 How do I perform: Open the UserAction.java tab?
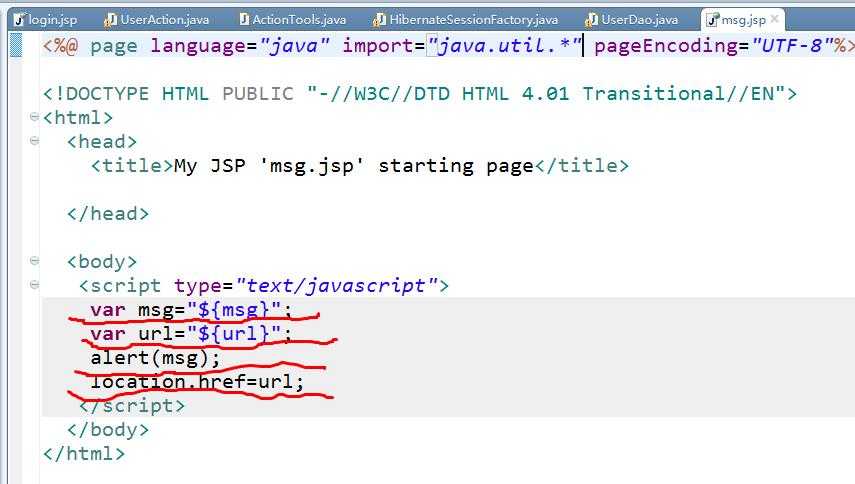point(157,20)
